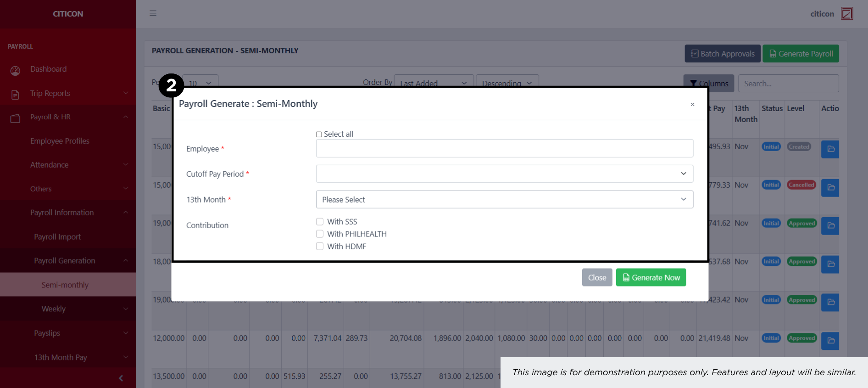Tick the Select all employees checkbox
This screenshot has width=868, height=388.
[x=319, y=135]
